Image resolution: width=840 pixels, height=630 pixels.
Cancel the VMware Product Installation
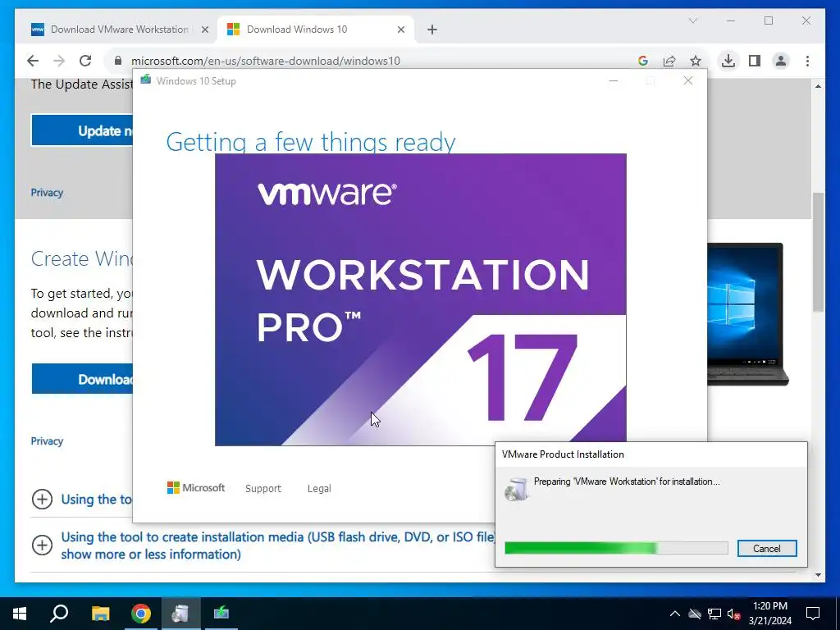[x=767, y=548]
